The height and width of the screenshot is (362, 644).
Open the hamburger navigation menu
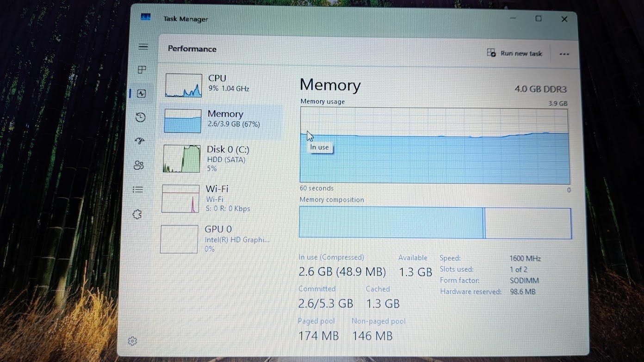pyautogui.click(x=143, y=47)
